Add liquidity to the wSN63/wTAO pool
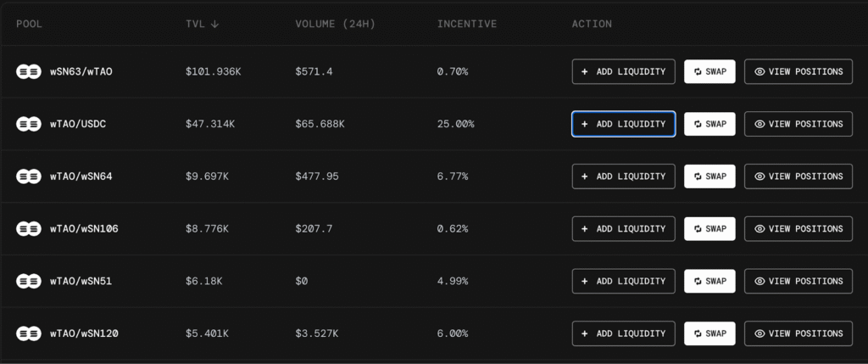868x364 pixels. pyautogui.click(x=623, y=71)
